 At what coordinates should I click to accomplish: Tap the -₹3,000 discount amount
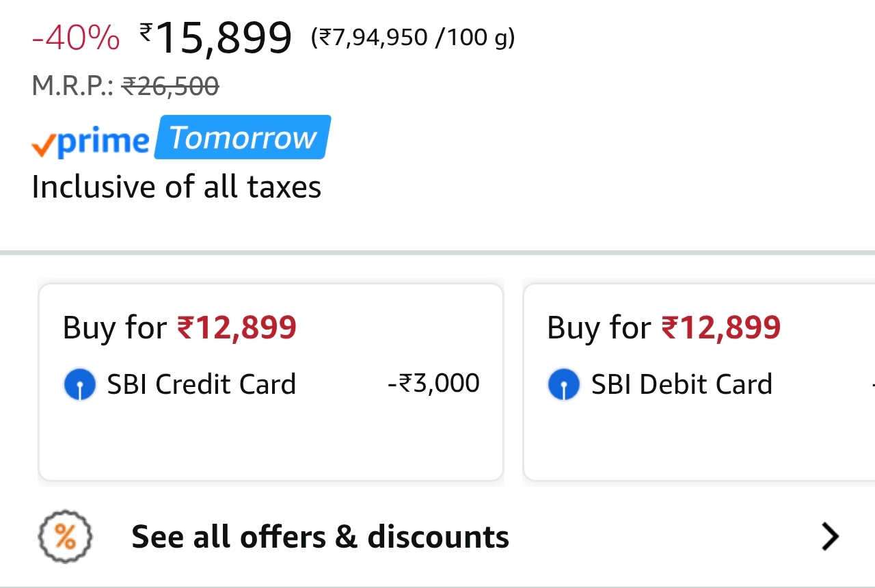pyautogui.click(x=433, y=384)
